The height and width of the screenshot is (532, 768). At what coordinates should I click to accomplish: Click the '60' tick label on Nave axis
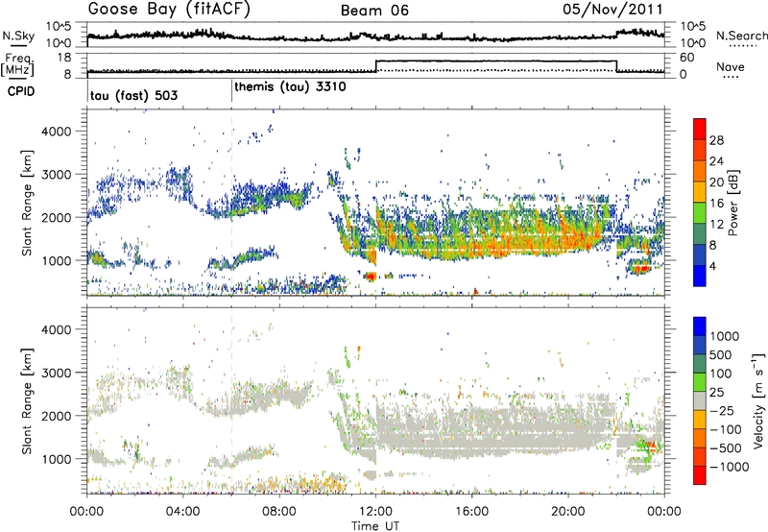pyautogui.click(x=686, y=58)
